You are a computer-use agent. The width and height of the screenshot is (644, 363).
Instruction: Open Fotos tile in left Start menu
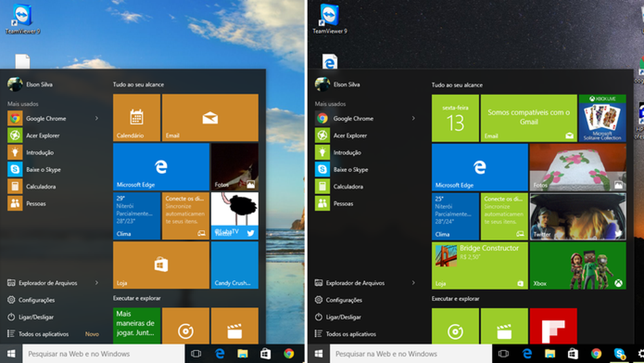tap(235, 167)
